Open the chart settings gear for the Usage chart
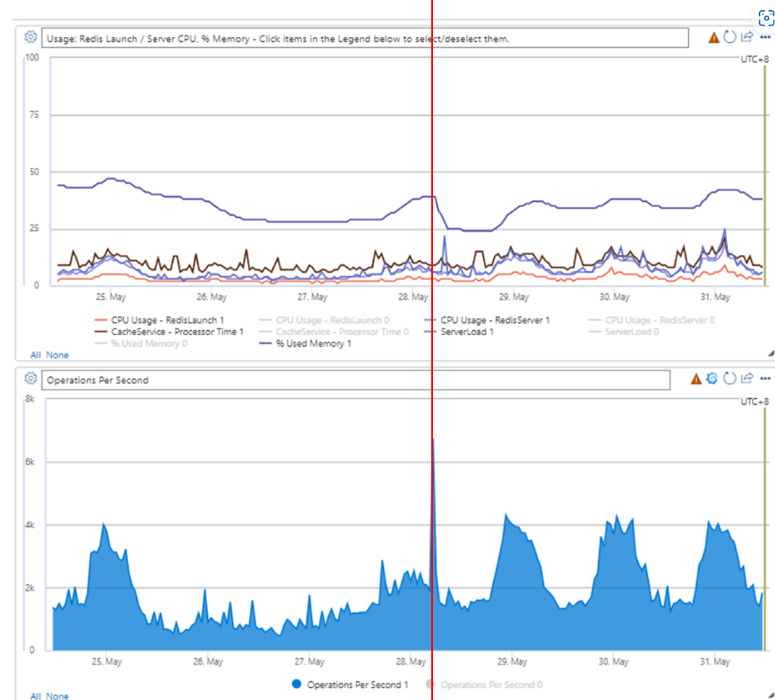This screenshot has width=775, height=700. [x=30, y=37]
